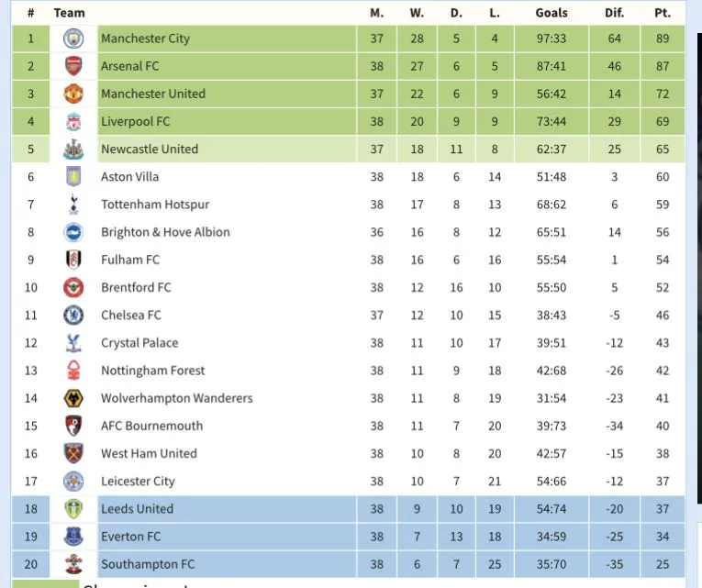The width and height of the screenshot is (702, 588).
Task: Click the Tottenham Hotspur club crest
Action: pos(73,205)
